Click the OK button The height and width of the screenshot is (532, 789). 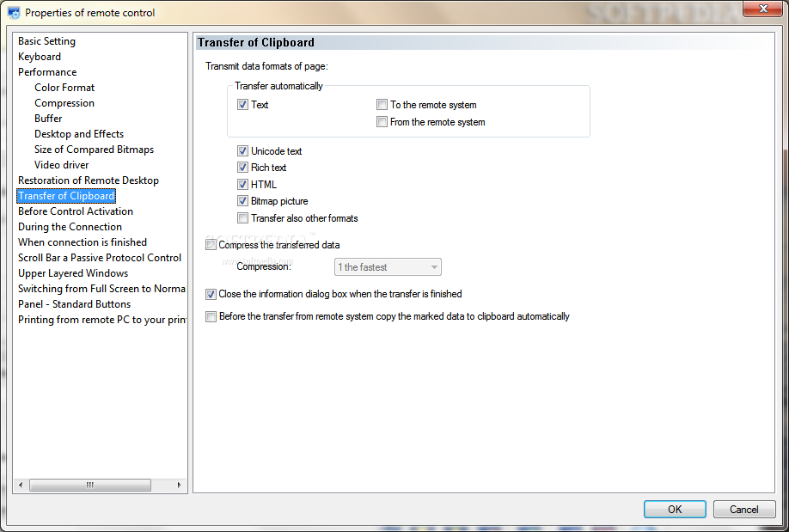(x=675, y=510)
